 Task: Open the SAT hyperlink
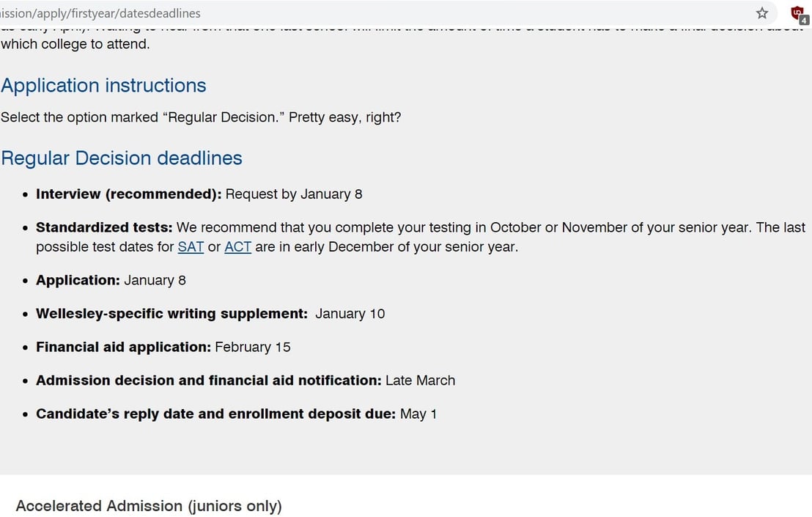pos(190,247)
